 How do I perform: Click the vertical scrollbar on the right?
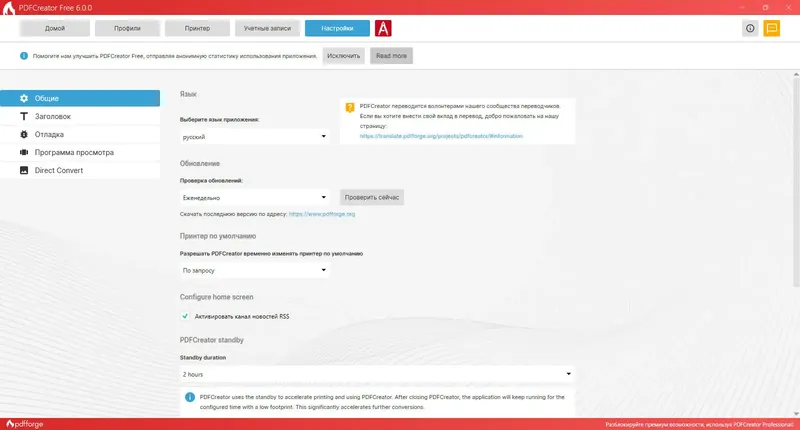[796, 179]
